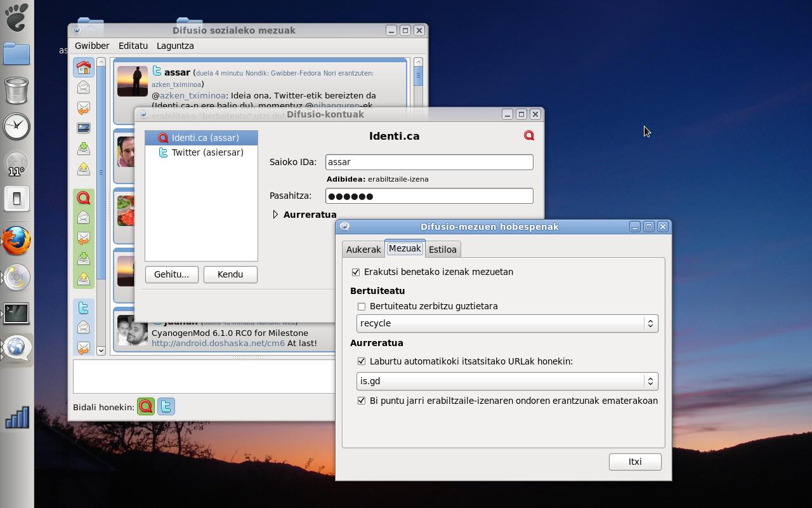Launch Firefox from the dock
Screen dimensions: 812x508
click(16, 241)
